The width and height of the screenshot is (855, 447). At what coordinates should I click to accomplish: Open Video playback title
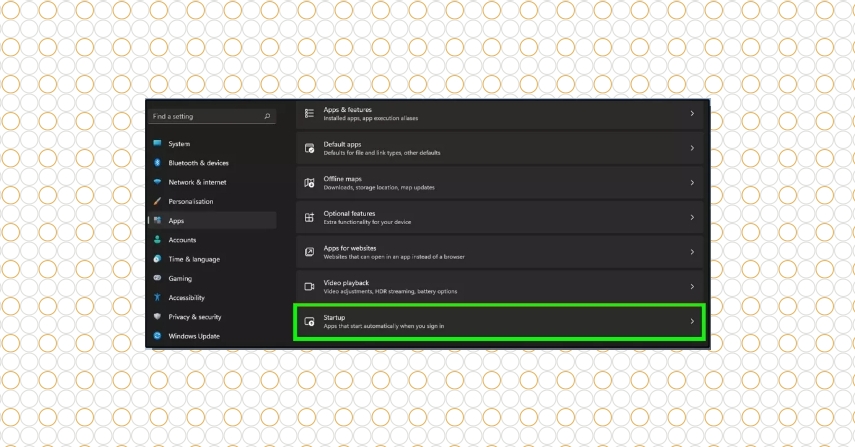[x=346, y=283]
